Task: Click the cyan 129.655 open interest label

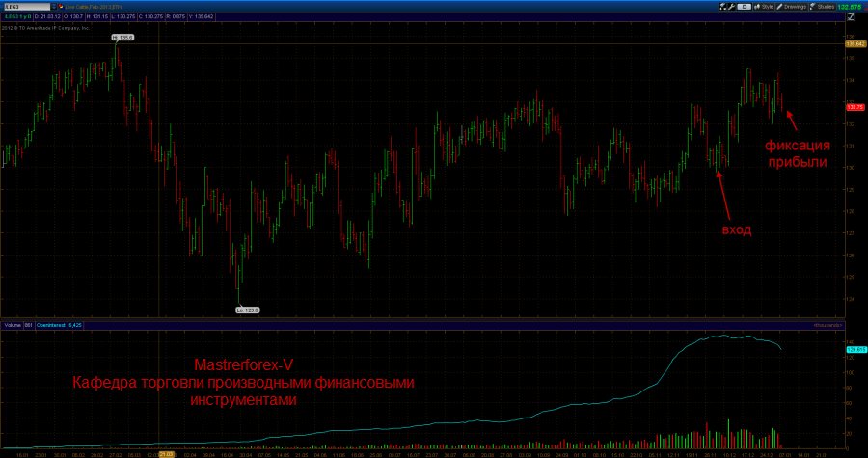Action: coord(855,350)
